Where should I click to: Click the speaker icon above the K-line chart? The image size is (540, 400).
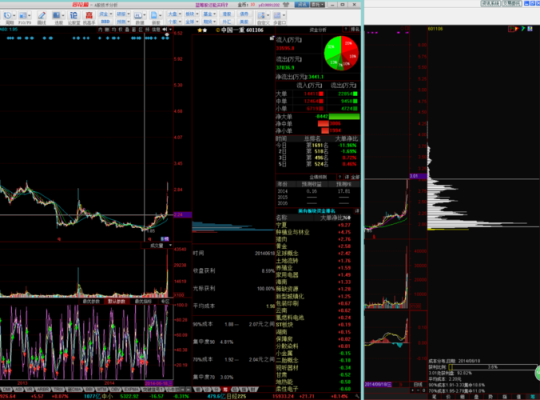(x=165, y=30)
